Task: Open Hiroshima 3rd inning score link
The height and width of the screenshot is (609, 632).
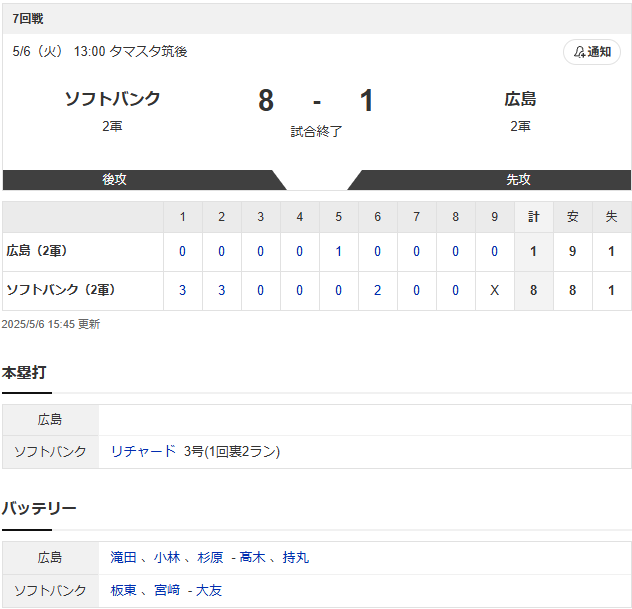Action: [260, 251]
